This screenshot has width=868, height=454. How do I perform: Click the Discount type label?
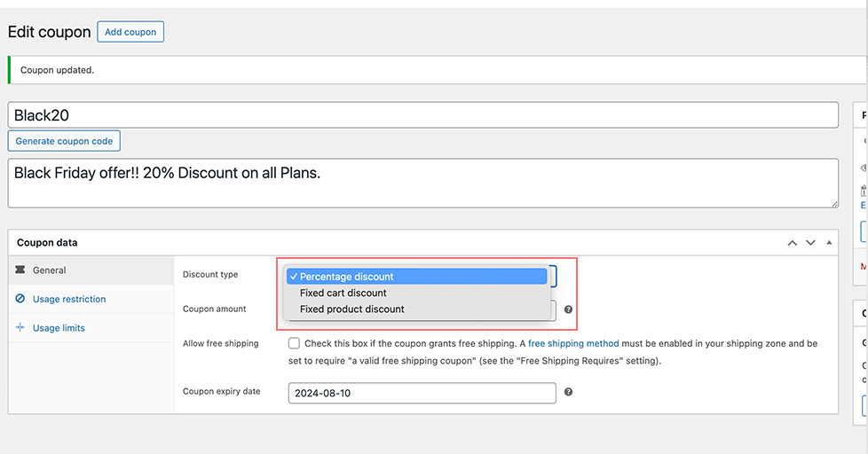[x=210, y=274]
